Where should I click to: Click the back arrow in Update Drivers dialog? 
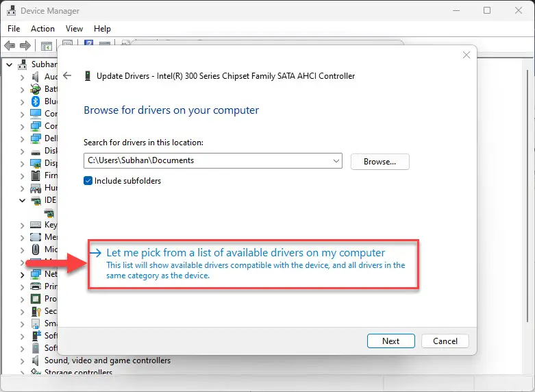click(x=67, y=75)
